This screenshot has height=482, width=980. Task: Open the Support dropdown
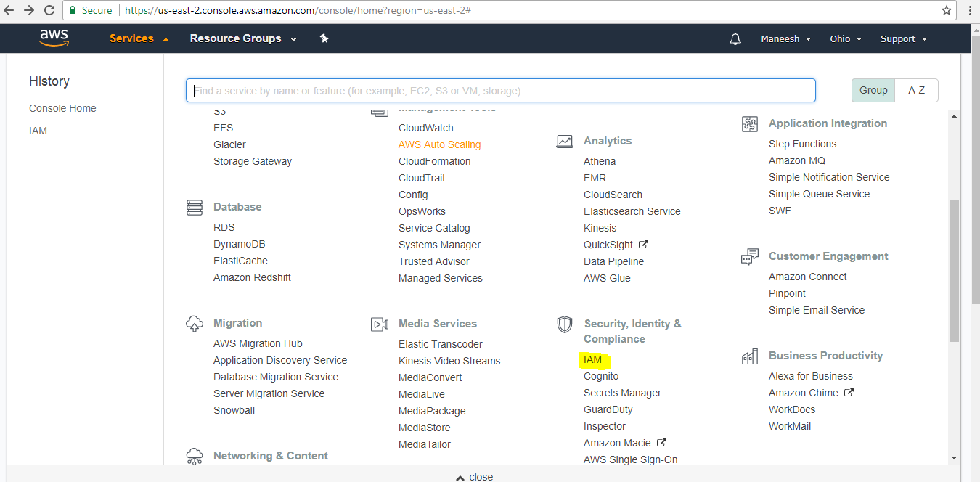click(904, 39)
